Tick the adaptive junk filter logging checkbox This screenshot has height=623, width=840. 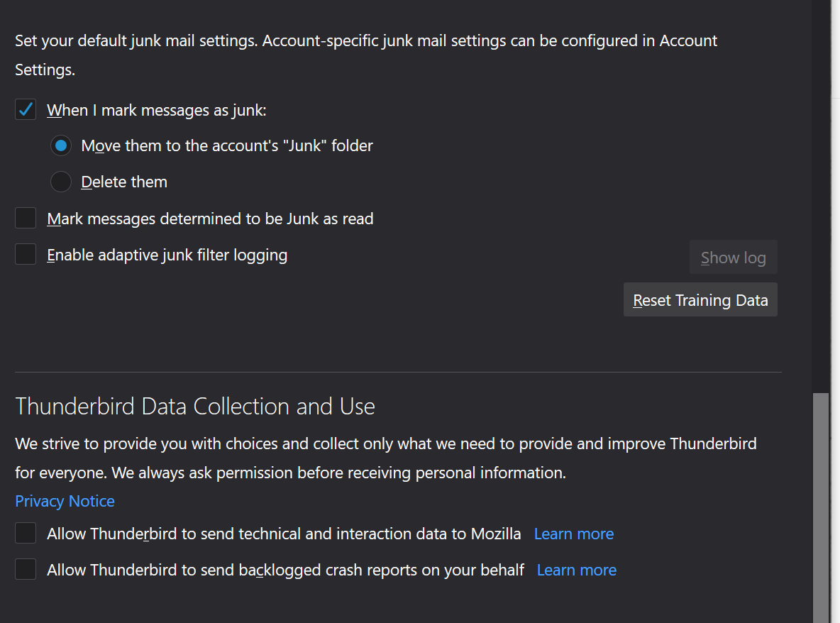pos(26,255)
